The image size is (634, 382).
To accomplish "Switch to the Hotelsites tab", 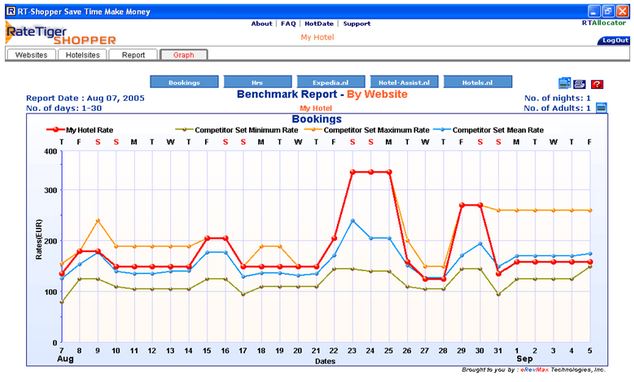I will point(82,55).
